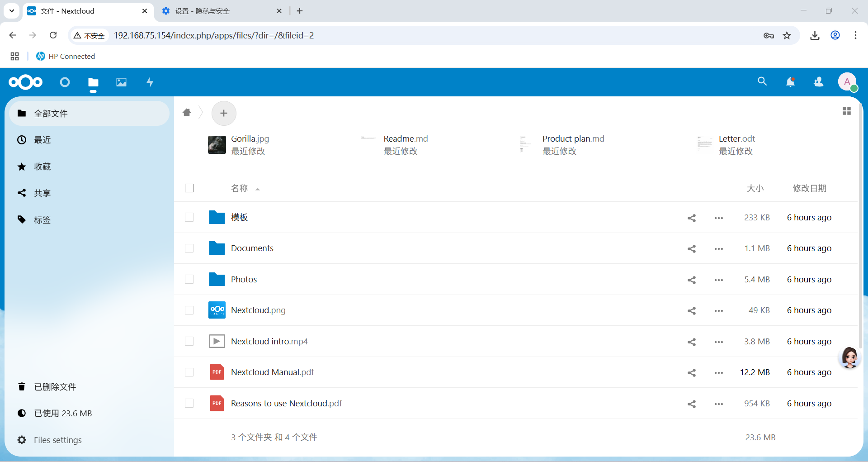Open more actions for Documents folder
Viewport: 868px width, 462px height.
[719, 248]
